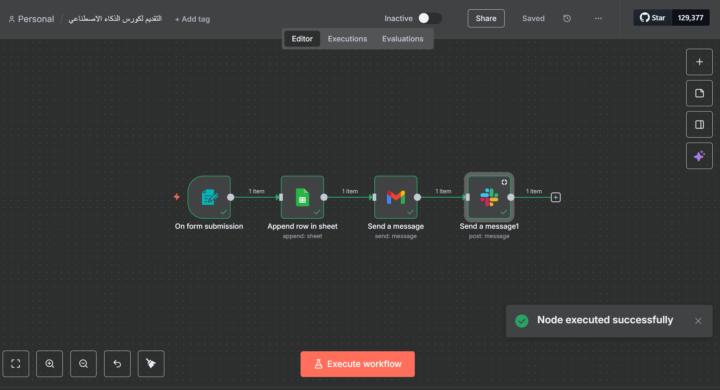
Task: Click "1 item" label after form trigger
Action: click(257, 192)
